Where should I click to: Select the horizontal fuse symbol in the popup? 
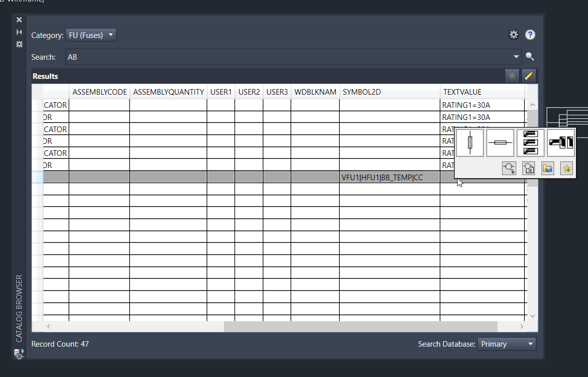point(500,142)
